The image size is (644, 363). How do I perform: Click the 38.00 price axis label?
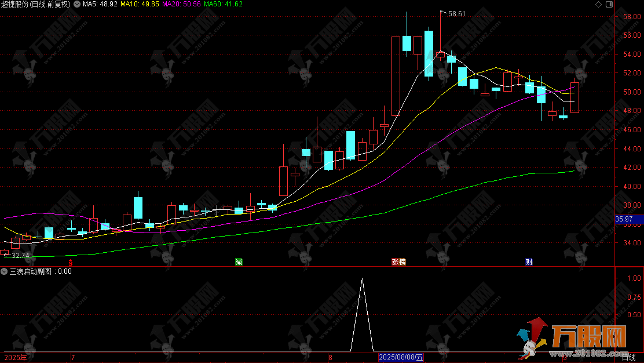pyautogui.click(x=632, y=205)
